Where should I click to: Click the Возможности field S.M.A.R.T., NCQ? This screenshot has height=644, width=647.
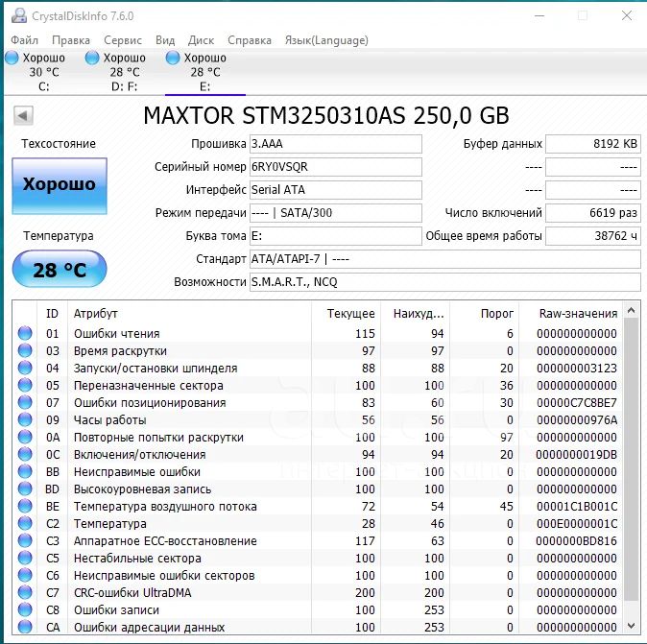445,282
